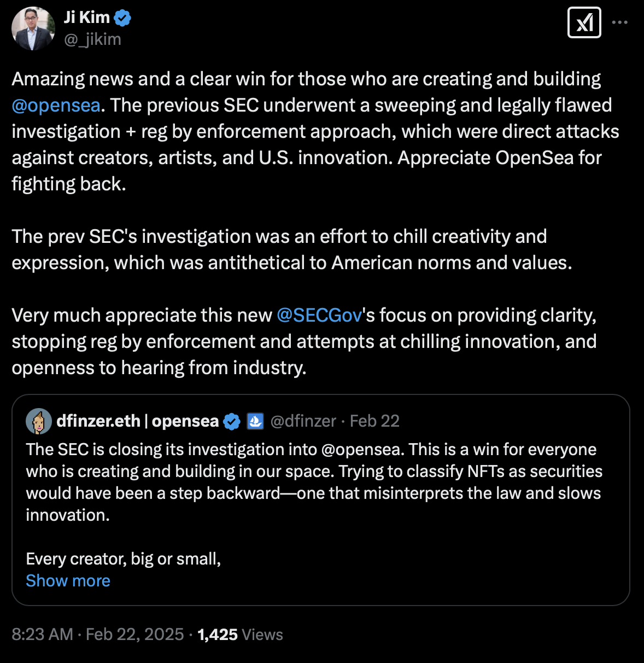
Task: Click main tweet paragraph starting "Amazing news"
Action: coord(306,131)
